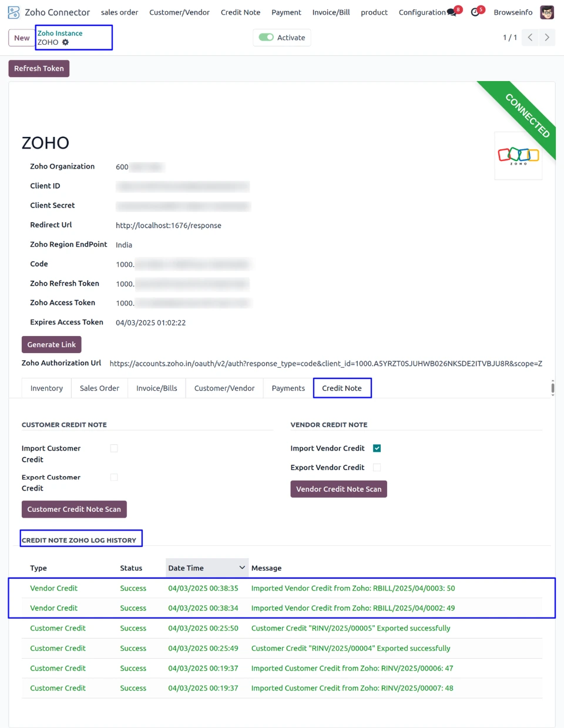Enable Import Customer Credit checkbox
The image size is (564, 728).
(x=114, y=448)
